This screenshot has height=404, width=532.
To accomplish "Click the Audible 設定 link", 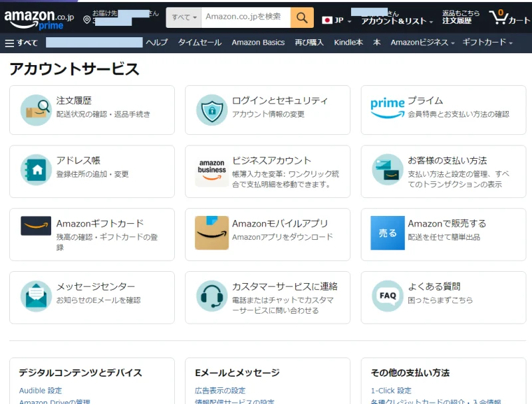I will [41, 391].
